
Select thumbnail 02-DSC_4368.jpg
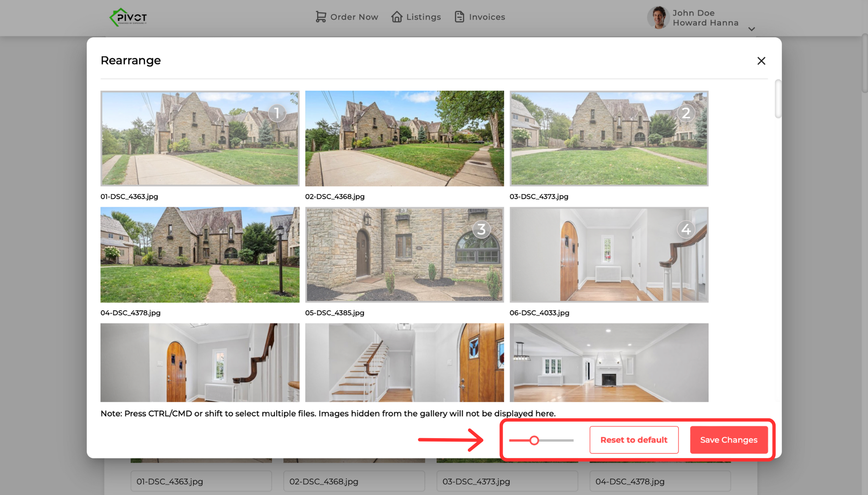click(404, 139)
